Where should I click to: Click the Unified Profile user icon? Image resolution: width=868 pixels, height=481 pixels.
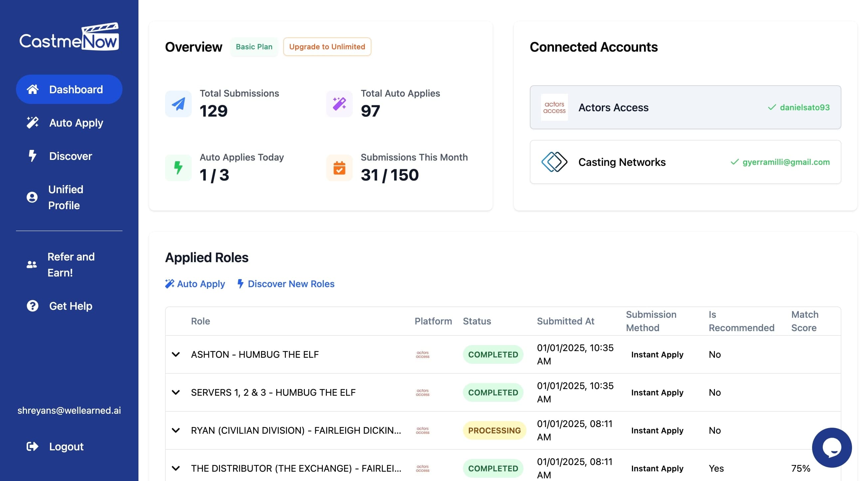point(32,197)
